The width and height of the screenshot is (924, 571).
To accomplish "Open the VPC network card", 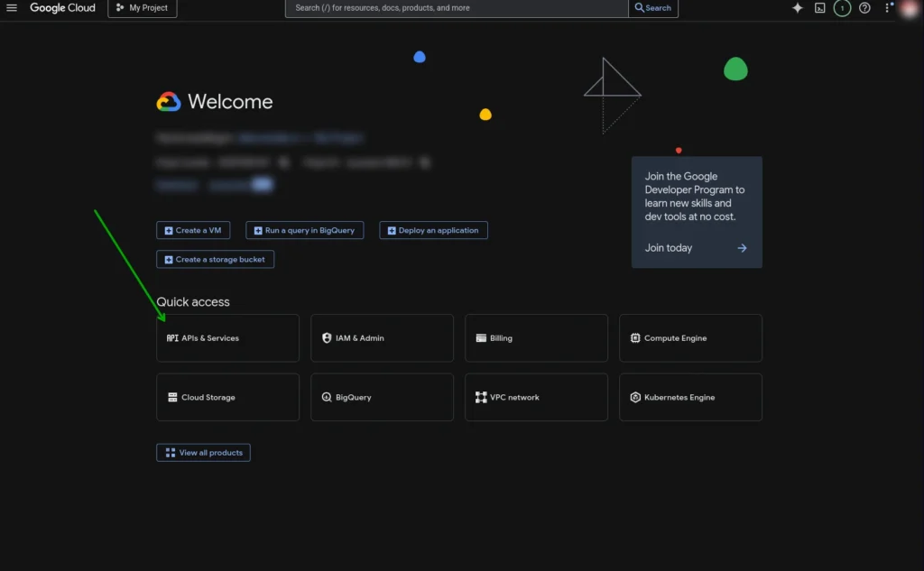I will [x=536, y=397].
